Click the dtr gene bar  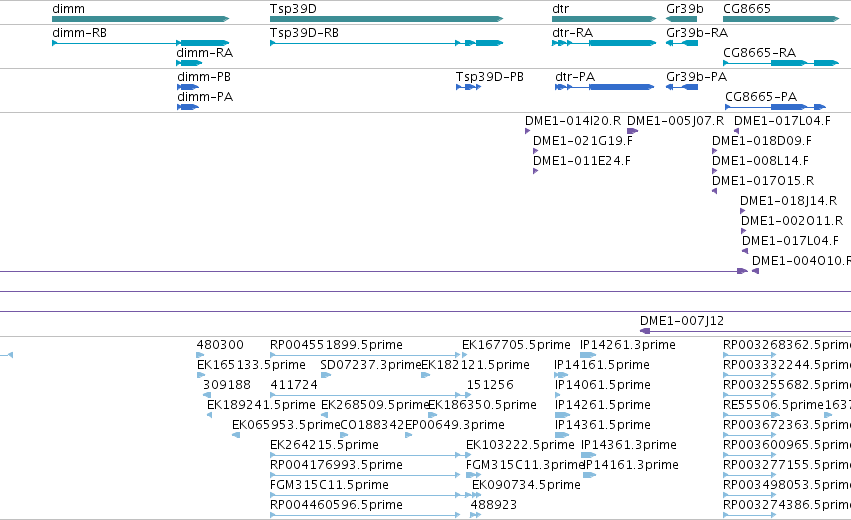point(604,19)
